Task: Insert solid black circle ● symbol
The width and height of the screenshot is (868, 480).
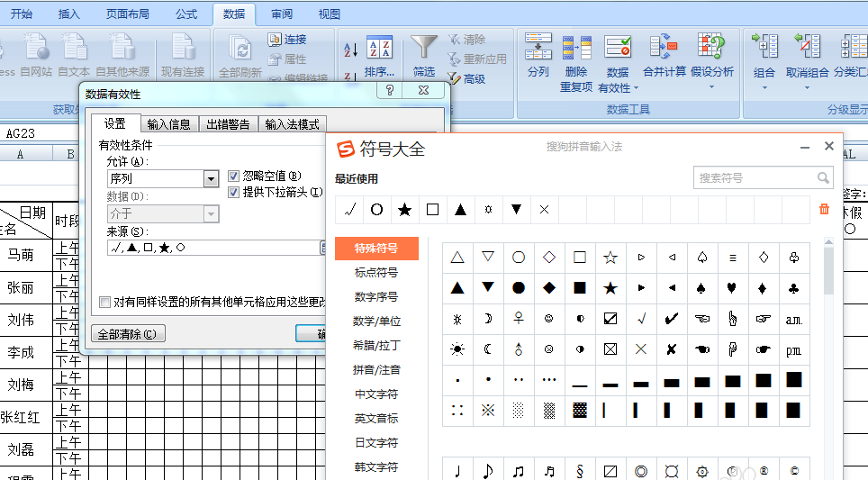Action: (518, 288)
